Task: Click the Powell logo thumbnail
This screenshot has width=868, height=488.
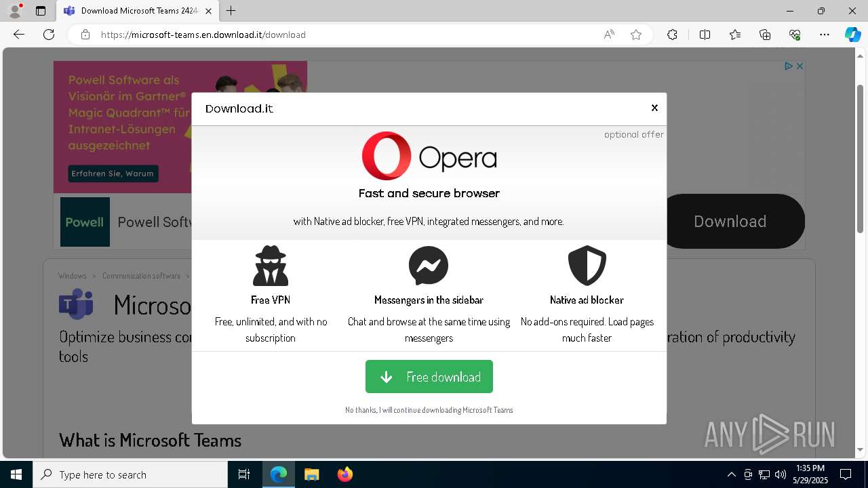Action: (85, 222)
